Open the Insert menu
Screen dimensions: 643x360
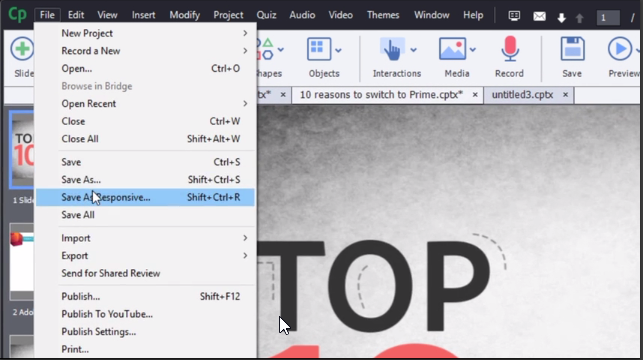(x=144, y=15)
